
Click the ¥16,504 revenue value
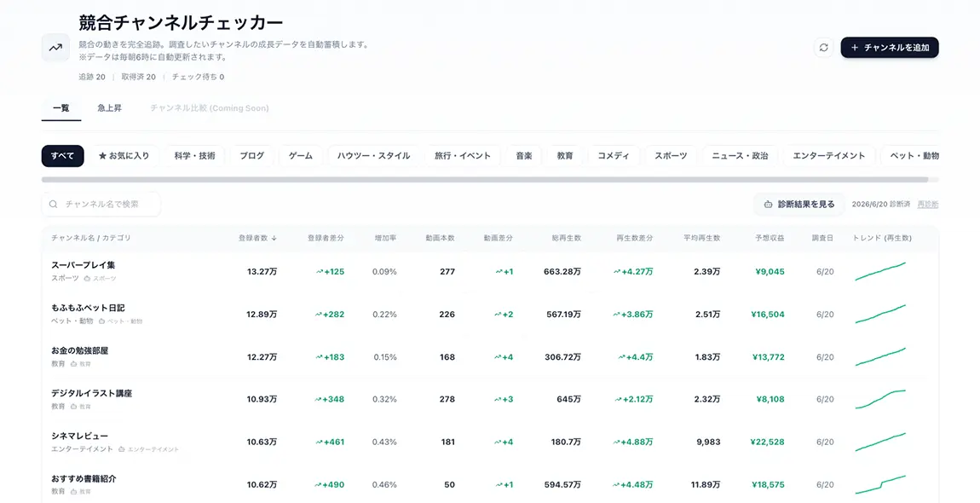tap(768, 314)
